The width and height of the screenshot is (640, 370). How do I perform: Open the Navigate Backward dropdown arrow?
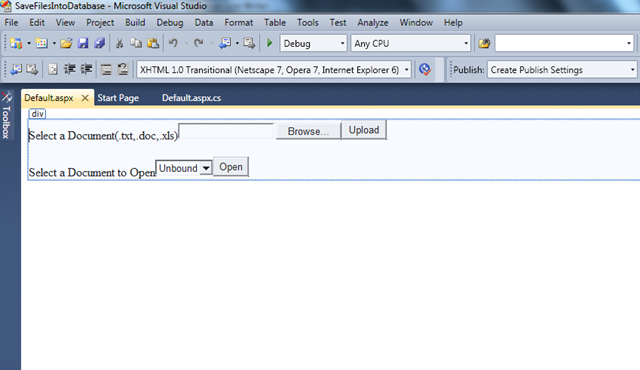coord(237,43)
